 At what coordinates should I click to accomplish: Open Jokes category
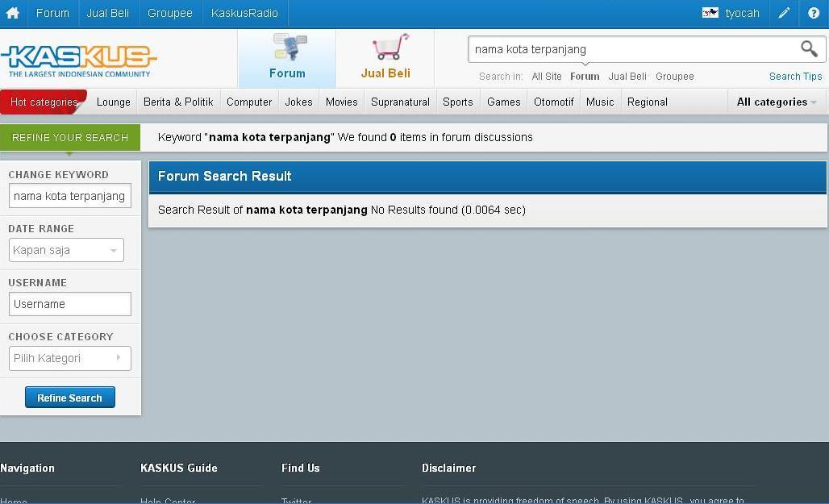coord(298,102)
